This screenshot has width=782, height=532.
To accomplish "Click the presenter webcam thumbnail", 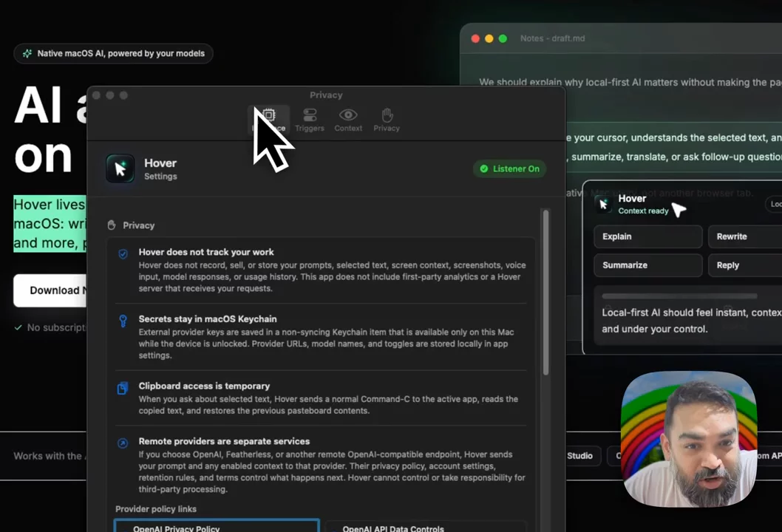I will (689, 439).
